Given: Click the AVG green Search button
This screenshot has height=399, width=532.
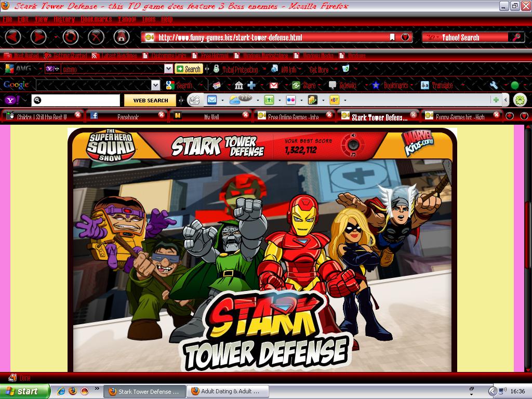Looking at the screenshot, I should (189, 69).
